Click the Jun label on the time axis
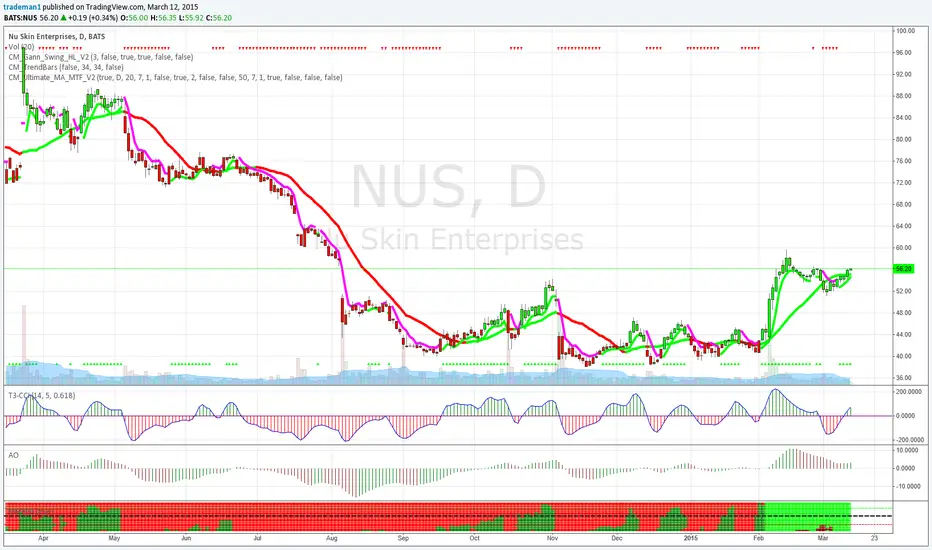932x550 pixels. pos(186,538)
